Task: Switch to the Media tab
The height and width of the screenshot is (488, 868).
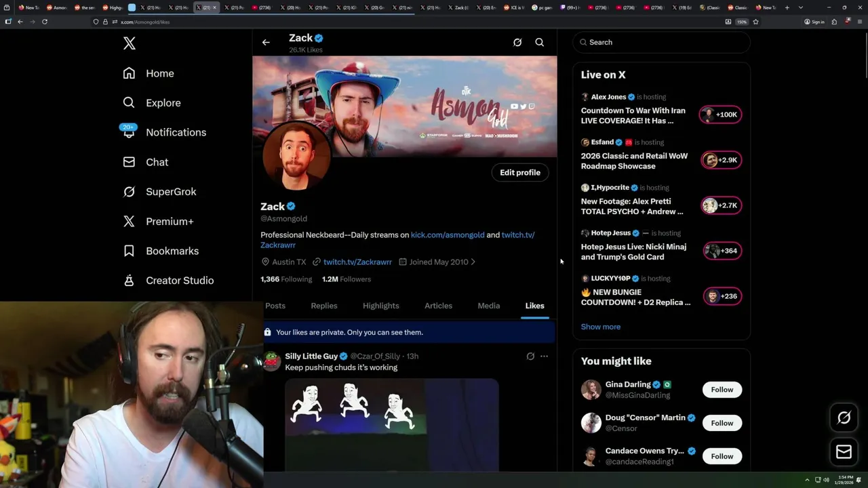Action: [488, 306]
